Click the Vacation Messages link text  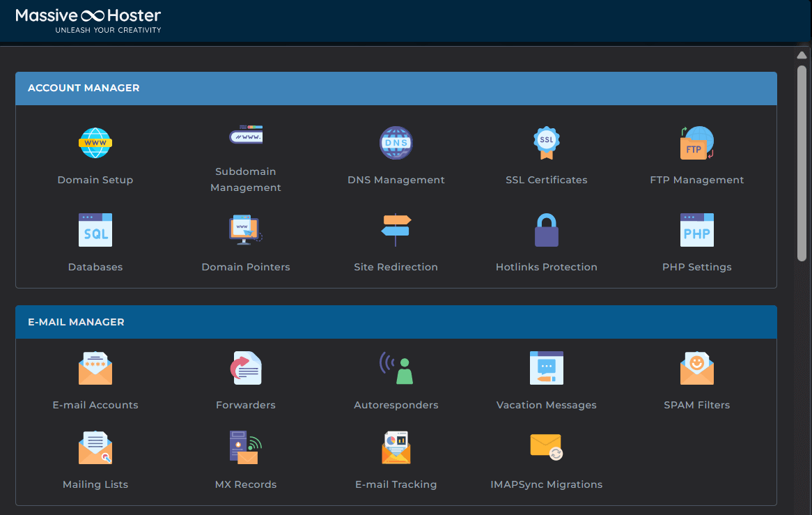click(x=546, y=405)
